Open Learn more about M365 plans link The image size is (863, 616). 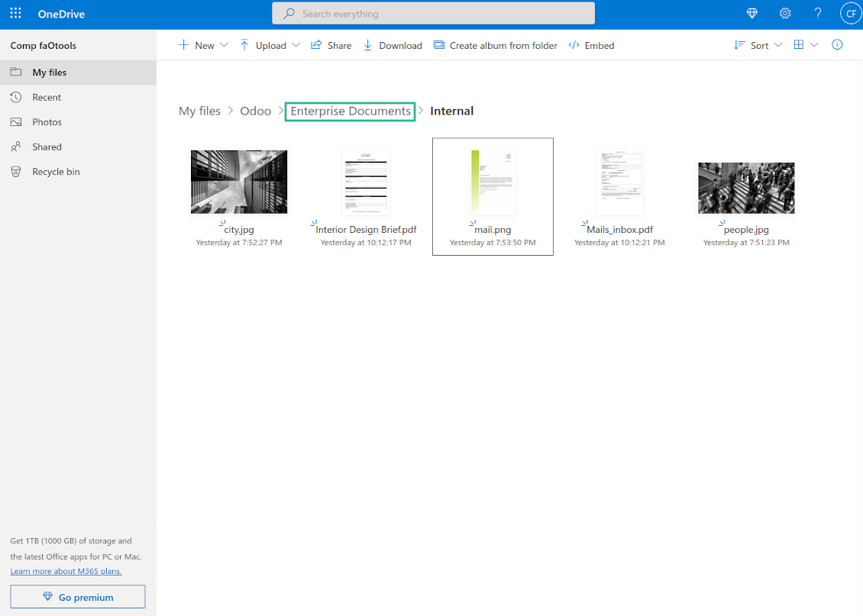(66, 571)
